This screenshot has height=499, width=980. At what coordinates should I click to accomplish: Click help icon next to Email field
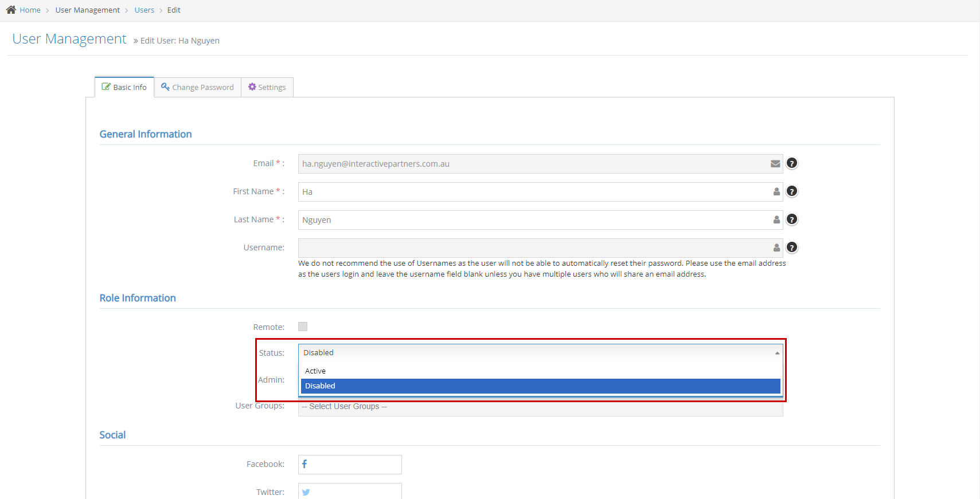click(x=791, y=163)
